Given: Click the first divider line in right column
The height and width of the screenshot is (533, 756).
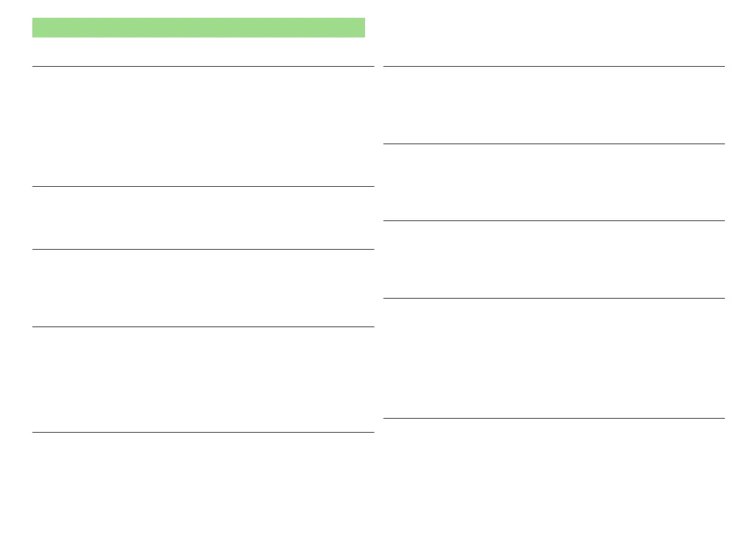Looking at the screenshot, I should point(554,66).
